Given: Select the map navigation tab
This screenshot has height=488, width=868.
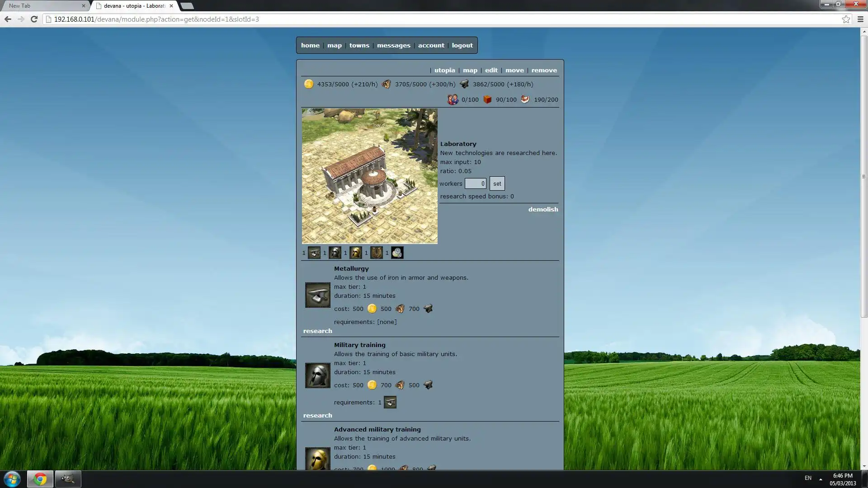Looking at the screenshot, I should 334,45.
